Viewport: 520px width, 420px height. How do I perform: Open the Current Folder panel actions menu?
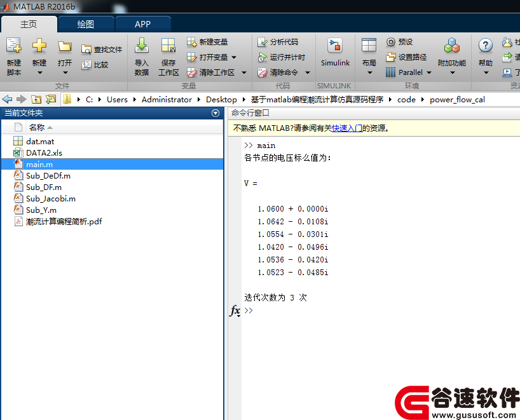(x=216, y=113)
